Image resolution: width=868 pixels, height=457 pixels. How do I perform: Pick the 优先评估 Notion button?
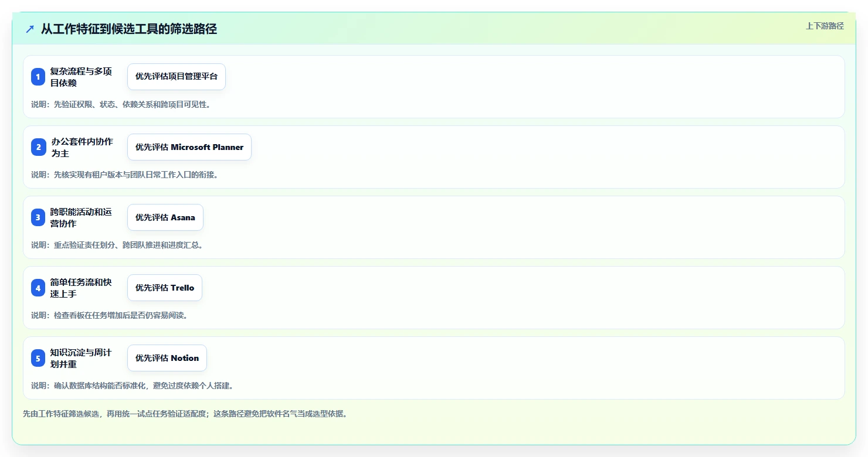point(167,358)
